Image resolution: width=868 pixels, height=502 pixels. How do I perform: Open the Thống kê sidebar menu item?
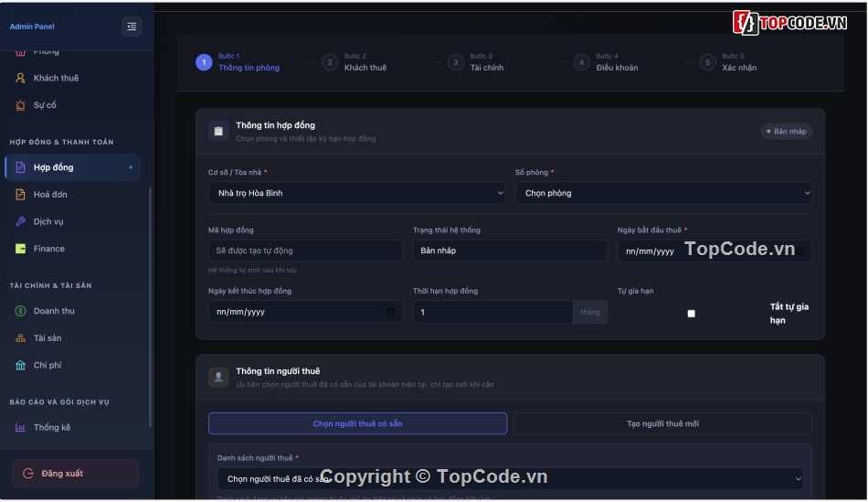click(x=72, y=427)
